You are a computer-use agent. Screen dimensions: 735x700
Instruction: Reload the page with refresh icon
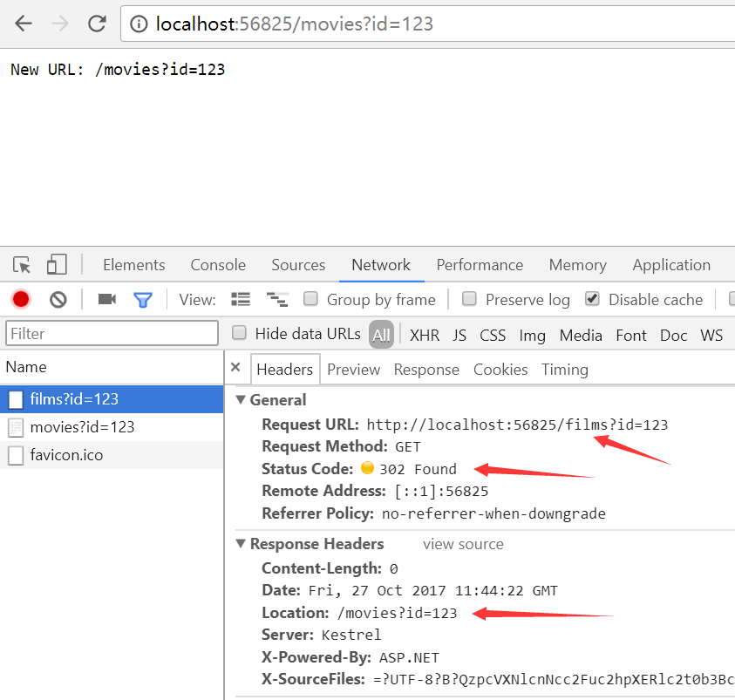(97, 24)
